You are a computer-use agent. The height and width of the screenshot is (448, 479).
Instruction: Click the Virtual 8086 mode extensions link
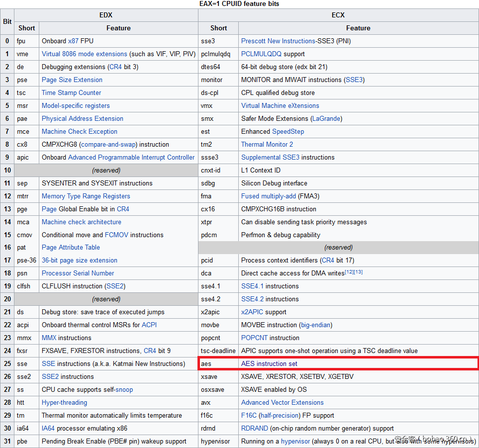[x=84, y=54]
